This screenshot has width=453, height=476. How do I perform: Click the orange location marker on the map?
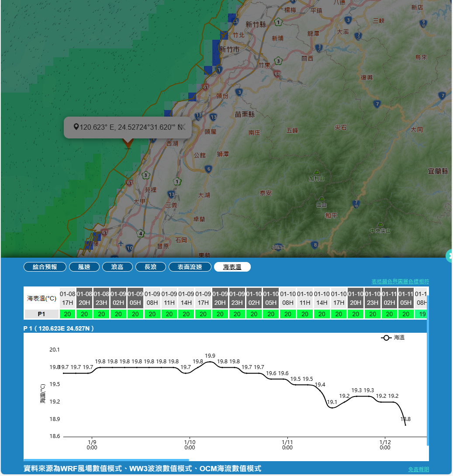(128, 143)
